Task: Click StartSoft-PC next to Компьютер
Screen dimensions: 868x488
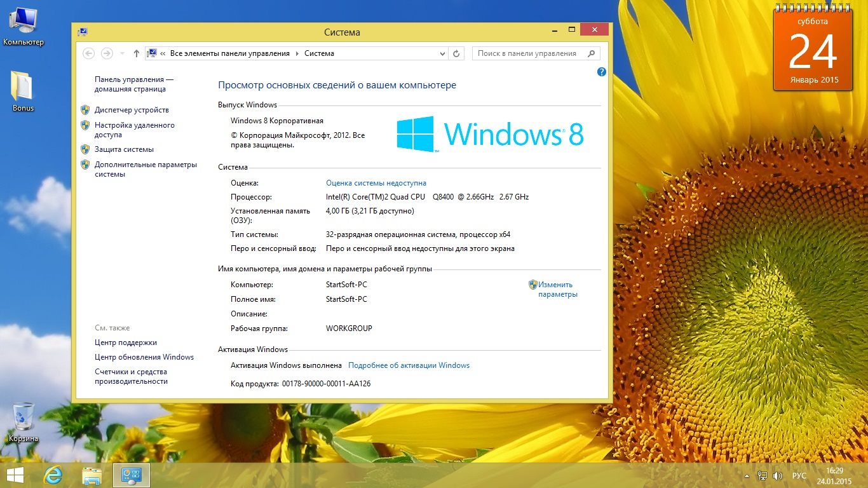Action: [x=346, y=285]
